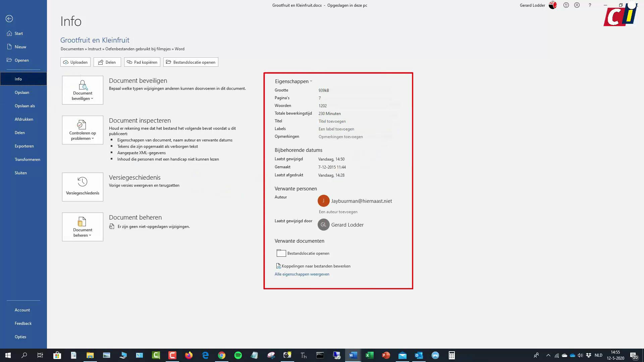This screenshot has width=644, height=362.
Task: Open Versiegeschiedenis with the clock icon
Action: tap(82, 182)
